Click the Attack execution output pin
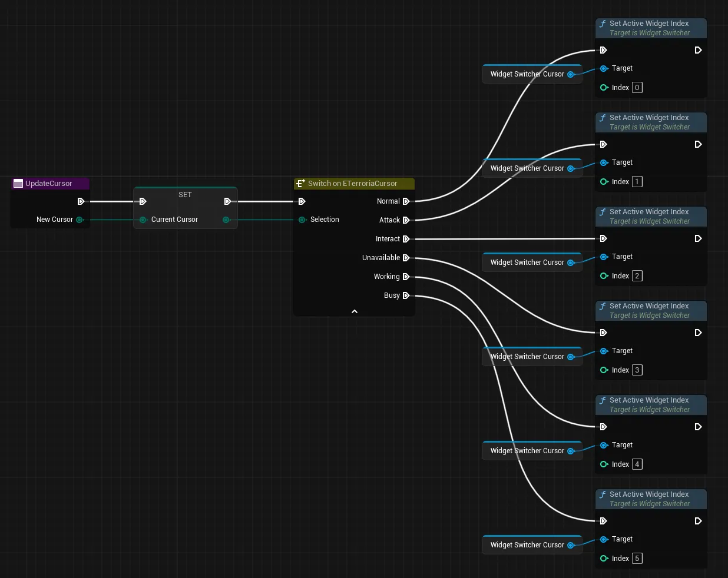Screen dimensions: 728x578 [406, 220]
